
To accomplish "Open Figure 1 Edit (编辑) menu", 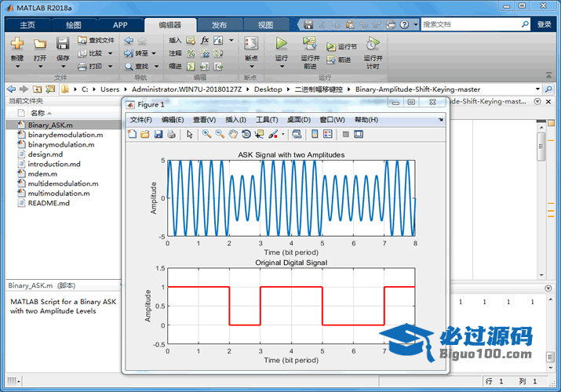I will pos(173,120).
